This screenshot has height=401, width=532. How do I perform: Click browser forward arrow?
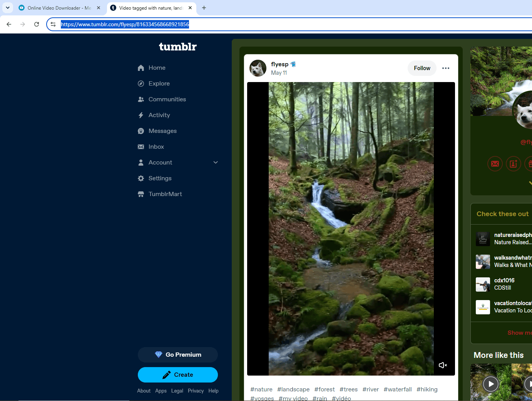point(23,24)
